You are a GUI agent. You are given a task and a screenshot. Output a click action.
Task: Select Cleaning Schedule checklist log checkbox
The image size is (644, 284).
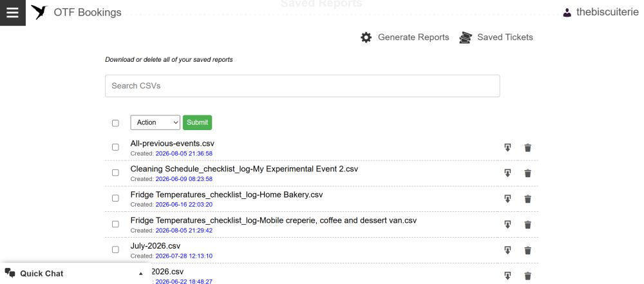pyautogui.click(x=115, y=173)
